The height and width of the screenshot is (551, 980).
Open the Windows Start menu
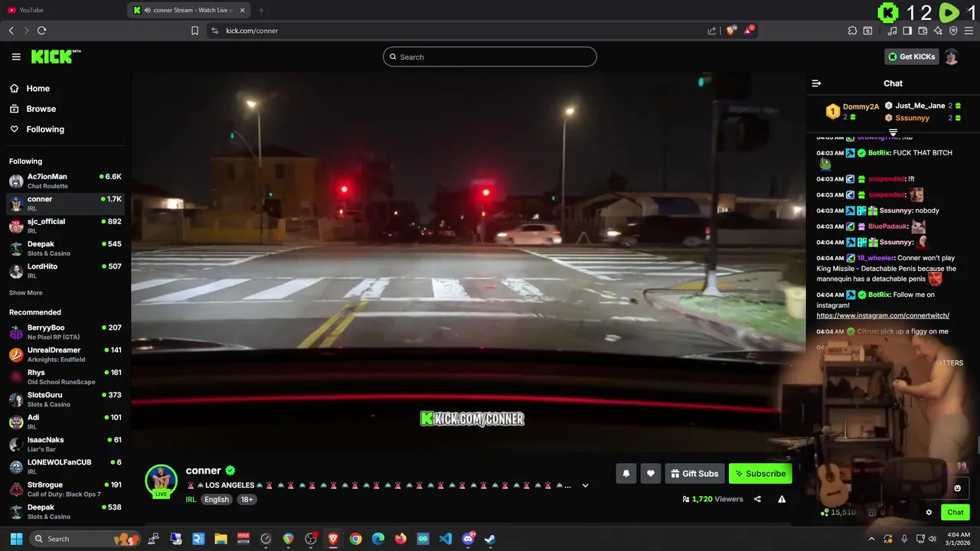click(16, 539)
